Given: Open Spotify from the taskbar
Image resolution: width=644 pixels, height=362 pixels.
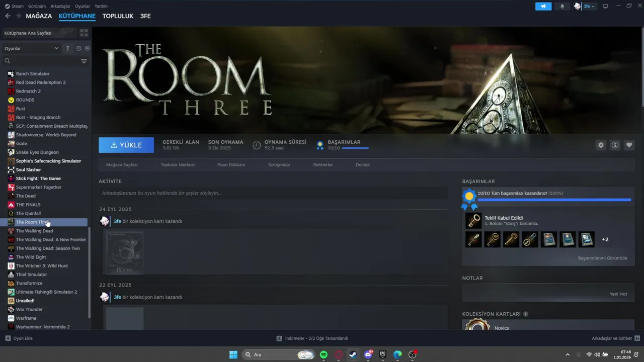Looking at the screenshot, I should 324,354.
